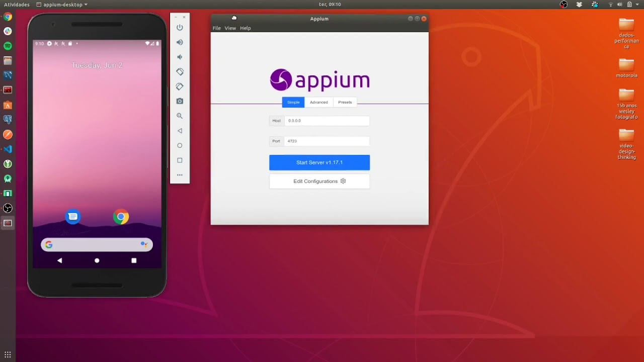Focus the Port input field
Screen dimensions: 644x362
[x=327, y=141]
